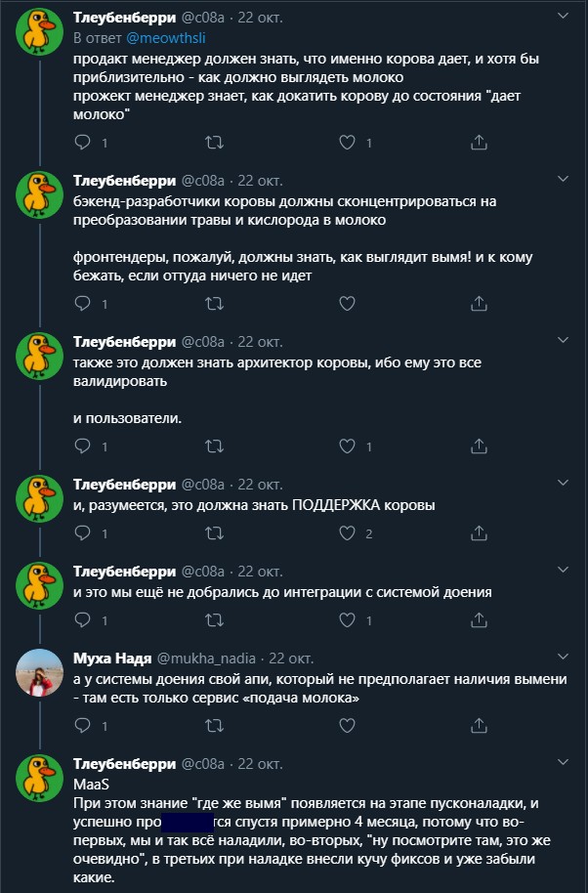
Task: Open options chevron on MaaS tweet
Action: tap(562, 762)
